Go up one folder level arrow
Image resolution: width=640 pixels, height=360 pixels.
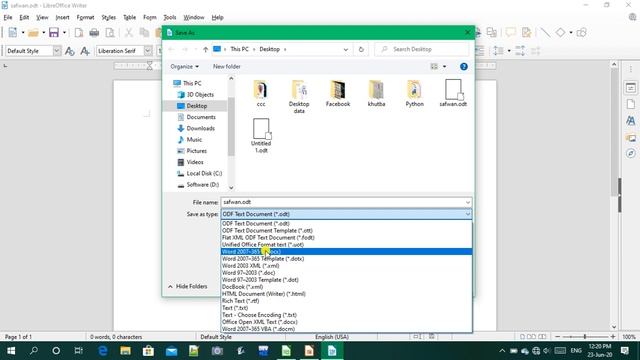205,49
